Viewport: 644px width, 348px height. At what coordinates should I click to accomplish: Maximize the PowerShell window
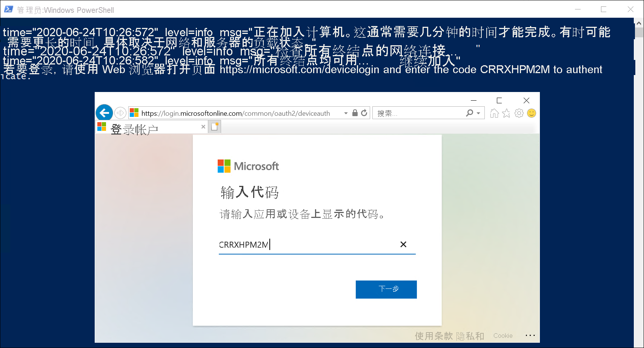(604, 9)
